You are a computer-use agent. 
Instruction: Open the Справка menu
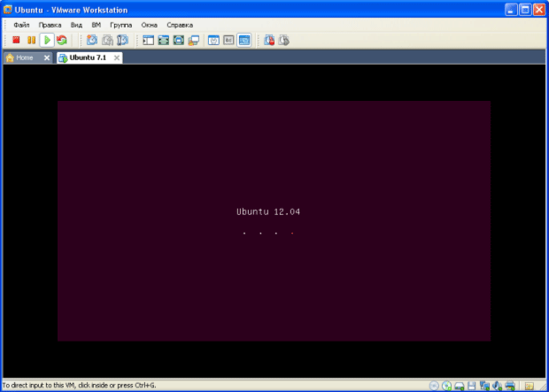180,25
